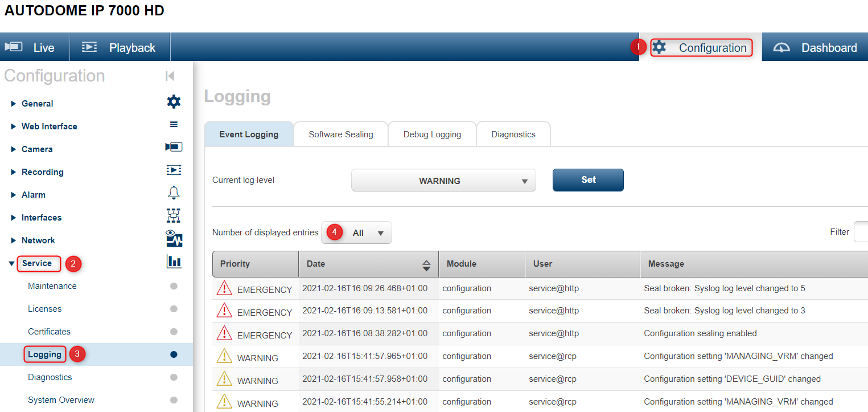Open Diagnostics in the Service tree
Screen dimensions: 868x412
[x=50, y=377]
